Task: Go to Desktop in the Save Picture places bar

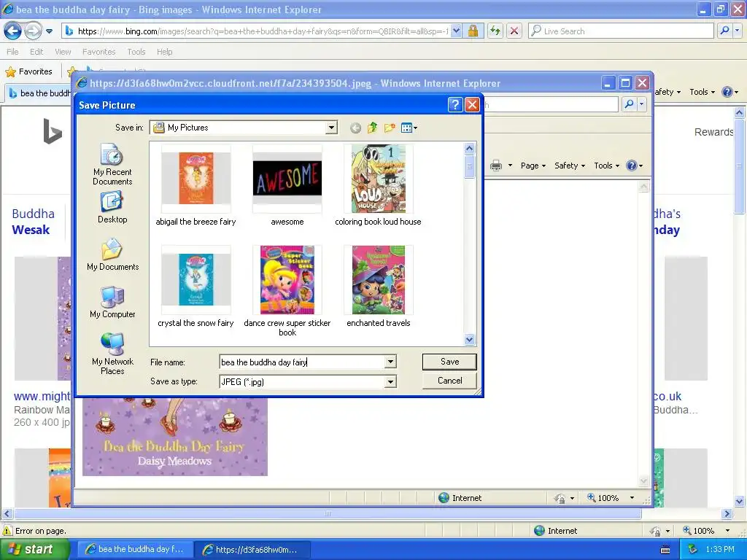Action: pos(112,208)
